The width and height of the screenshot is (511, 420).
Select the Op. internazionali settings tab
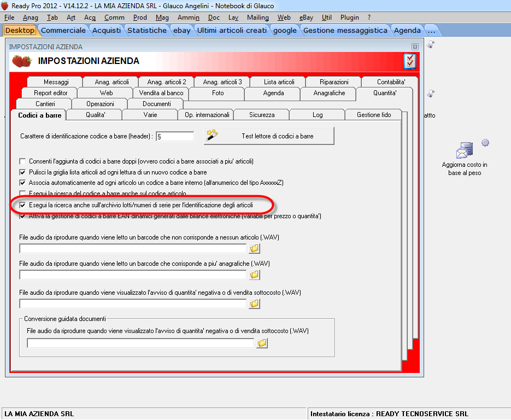207,115
